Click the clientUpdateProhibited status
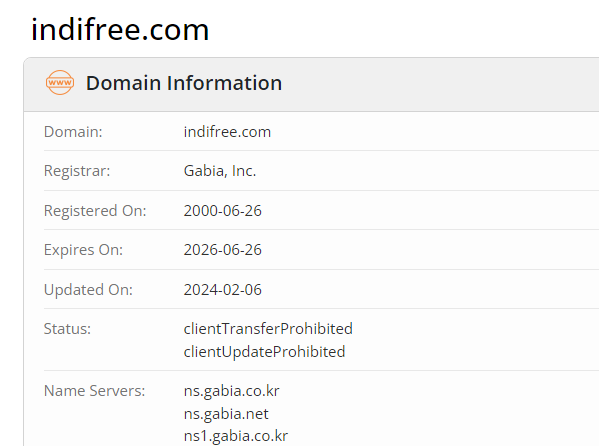Screen dimensions: 599x446 [x=264, y=352]
